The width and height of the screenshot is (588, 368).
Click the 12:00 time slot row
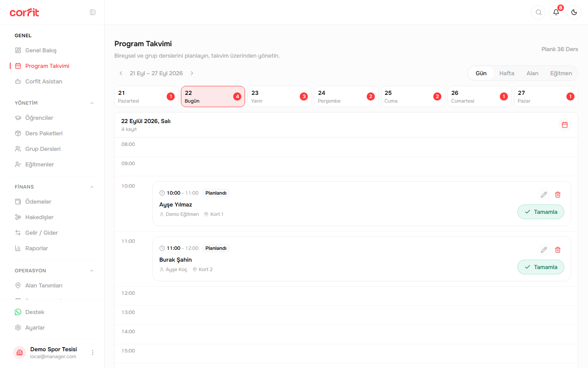pyautogui.click(x=346, y=296)
